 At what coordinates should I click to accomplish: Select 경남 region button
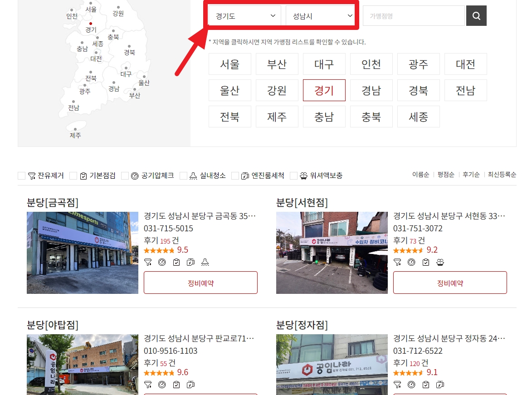pyautogui.click(x=371, y=90)
